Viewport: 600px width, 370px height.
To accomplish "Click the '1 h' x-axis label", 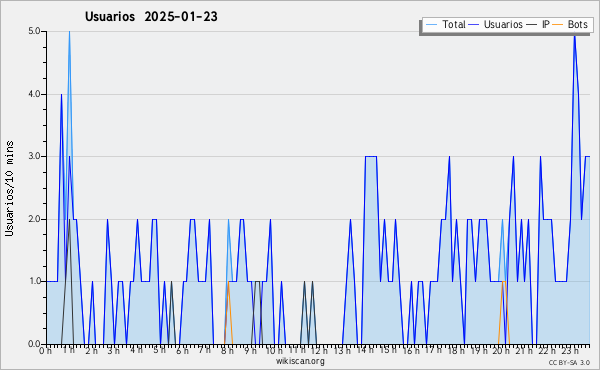I will pyautogui.click(x=69, y=350).
